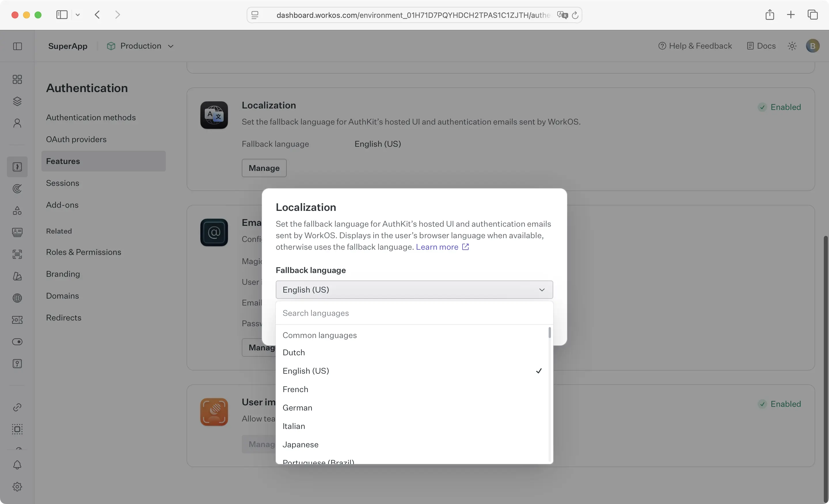The width and height of the screenshot is (829, 504).
Task: Open Roles & Permissions related link
Action: click(x=84, y=252)
